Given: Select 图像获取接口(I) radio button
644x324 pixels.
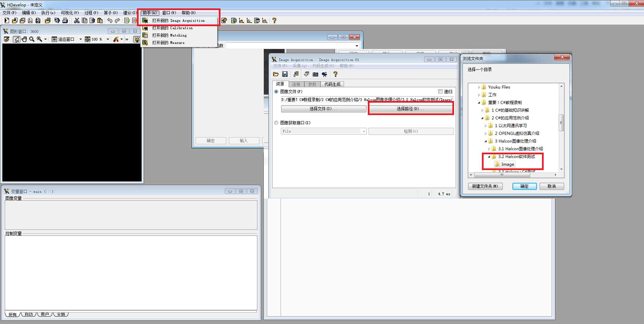Looking at the screenshot, I should pos(276,123).
